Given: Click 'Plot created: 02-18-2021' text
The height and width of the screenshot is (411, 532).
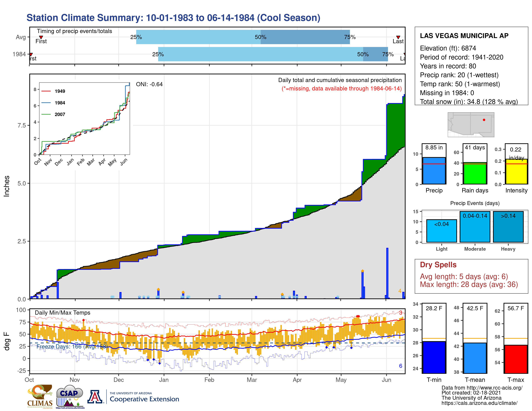Looking at the screenshot, I should [471, 393].
